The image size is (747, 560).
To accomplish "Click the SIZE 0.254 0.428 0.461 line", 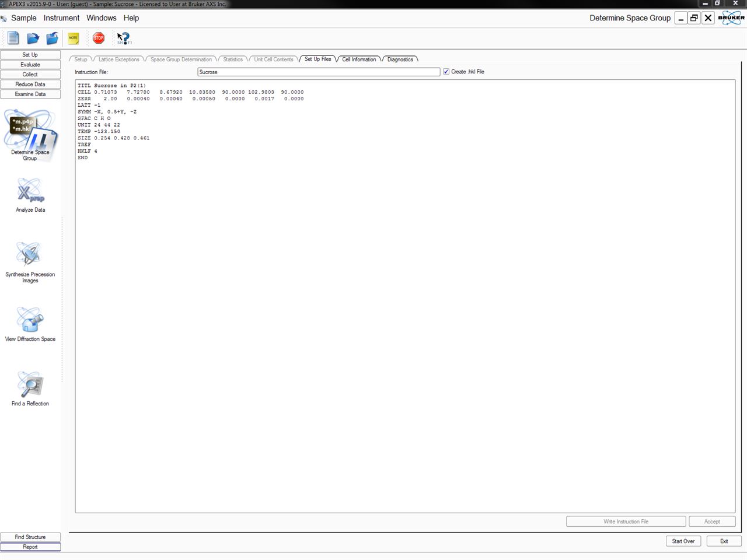I will pos(113,138).
